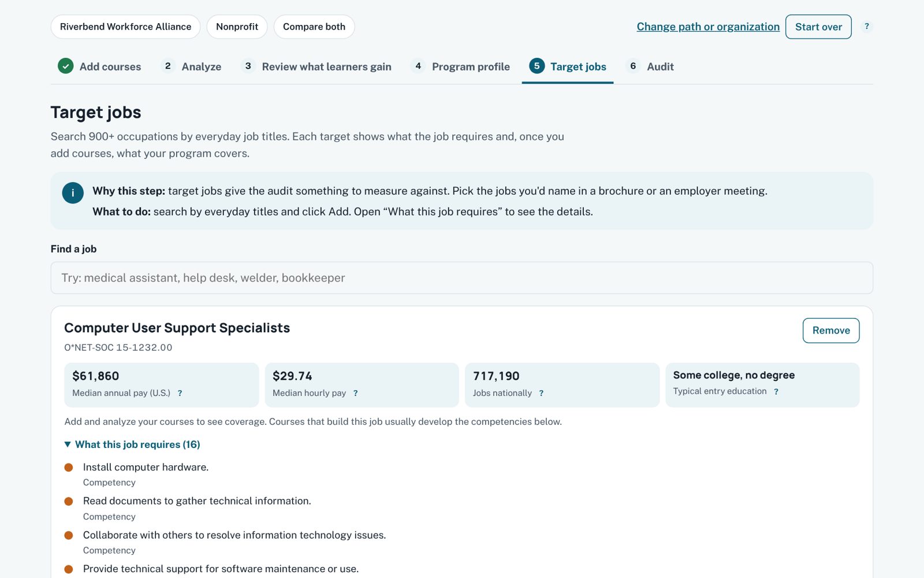Viewport: 924px width, 578px height.
Task: Open help tooltip for Jobs nationally
Action: click(x=541, y=393)
